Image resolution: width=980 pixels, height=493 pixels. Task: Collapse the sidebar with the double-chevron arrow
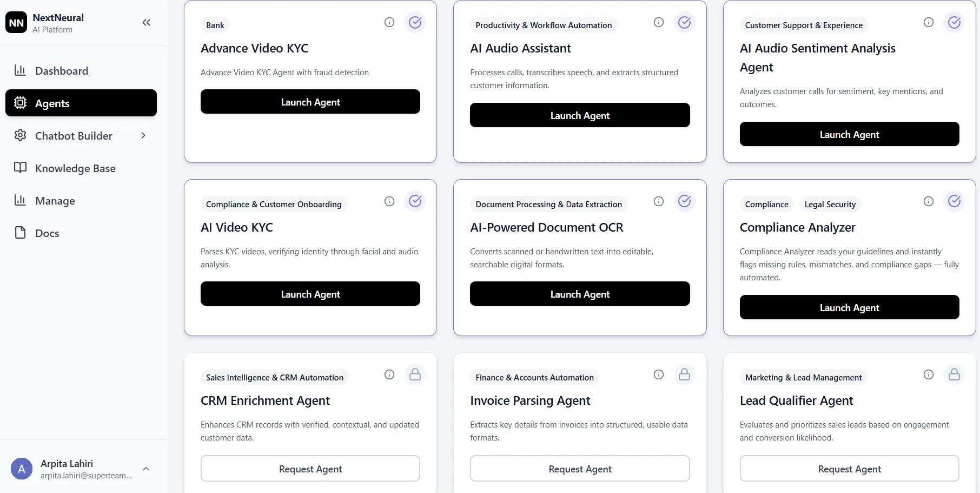[146, 22]
